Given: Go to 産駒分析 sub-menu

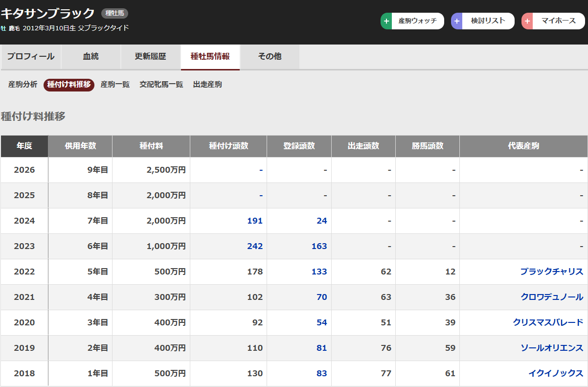Looking at the screenshot, I should click(23, 85).
